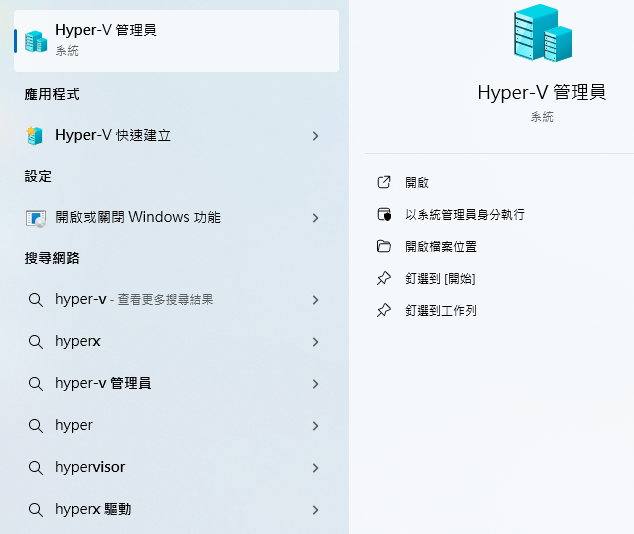Select the Hyper-V 快速建立 result text
Viewport: 634px width, 534px height.
113,135
